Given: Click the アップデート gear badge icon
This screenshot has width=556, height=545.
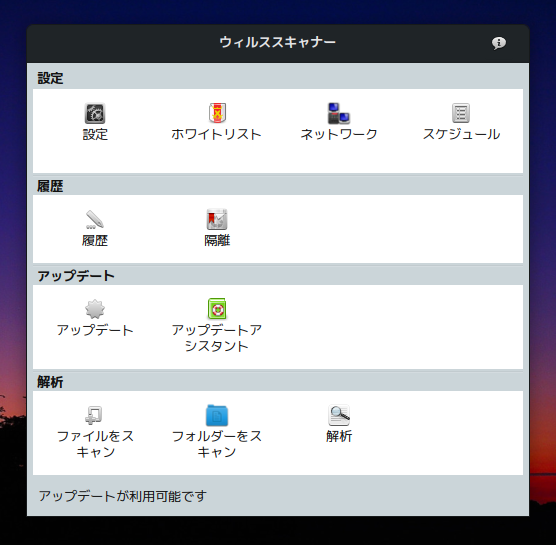Looking at the screenshot, I should 95,309.
